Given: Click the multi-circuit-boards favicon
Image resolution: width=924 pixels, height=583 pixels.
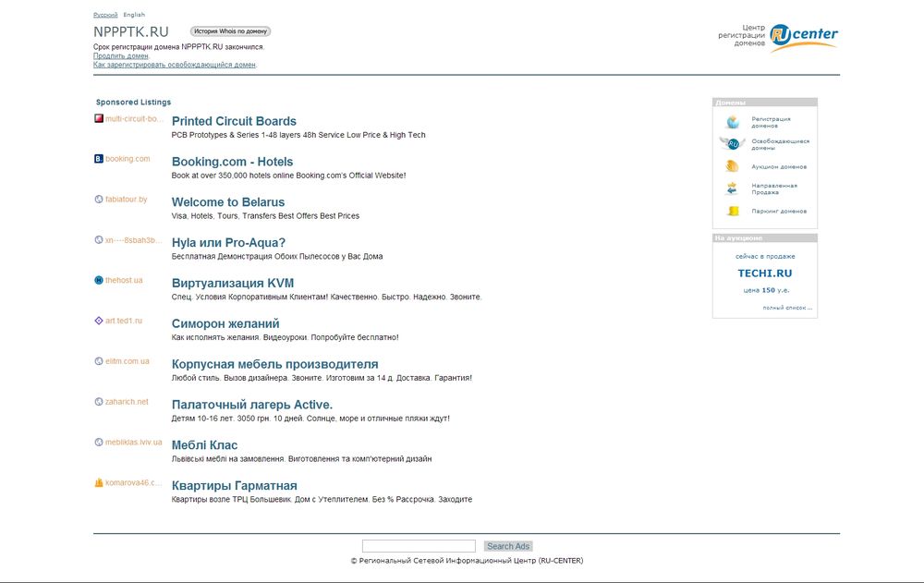Looking at the screenshot, I should point(99,118).
